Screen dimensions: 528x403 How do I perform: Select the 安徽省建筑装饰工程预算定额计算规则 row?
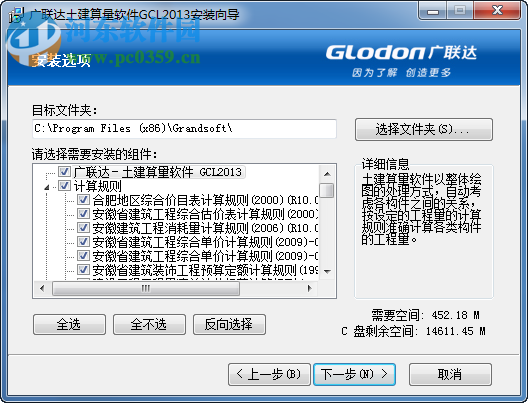205,270
